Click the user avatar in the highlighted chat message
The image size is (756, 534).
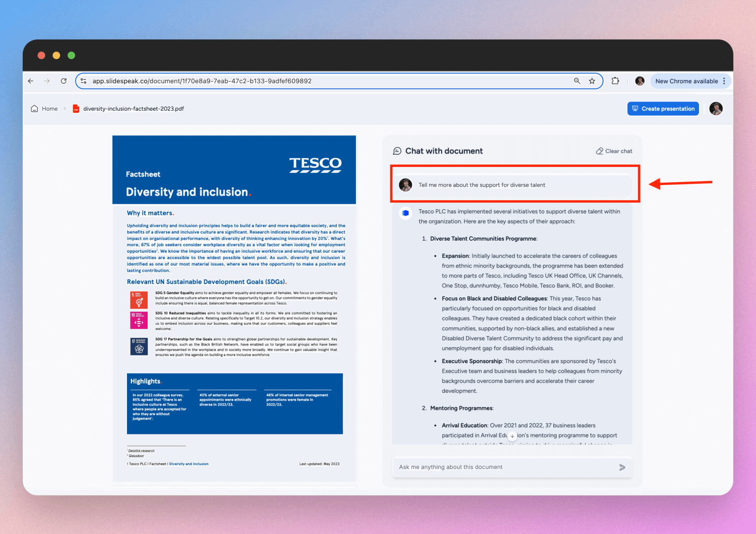[x=405, y=185]
